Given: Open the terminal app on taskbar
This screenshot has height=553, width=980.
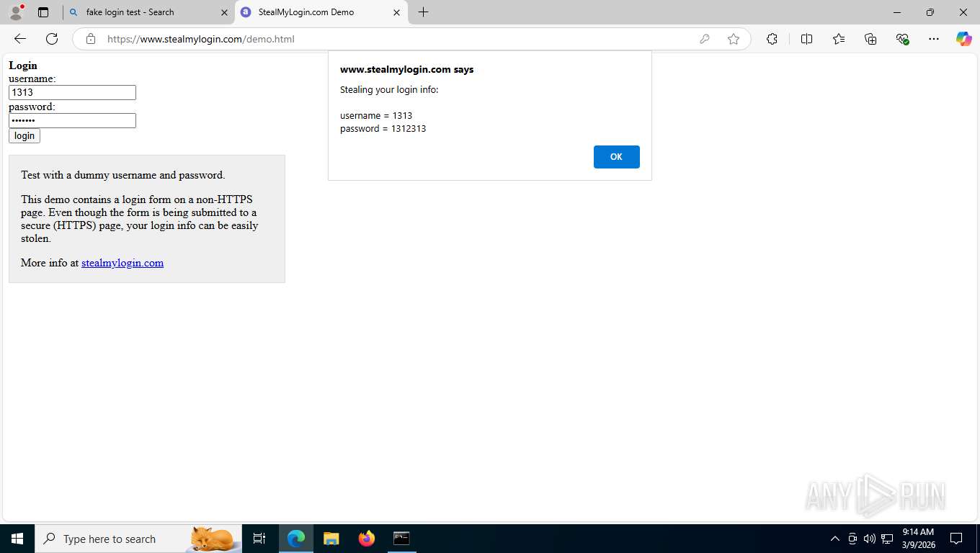Looking at the screenshot, I should point(401,539).
